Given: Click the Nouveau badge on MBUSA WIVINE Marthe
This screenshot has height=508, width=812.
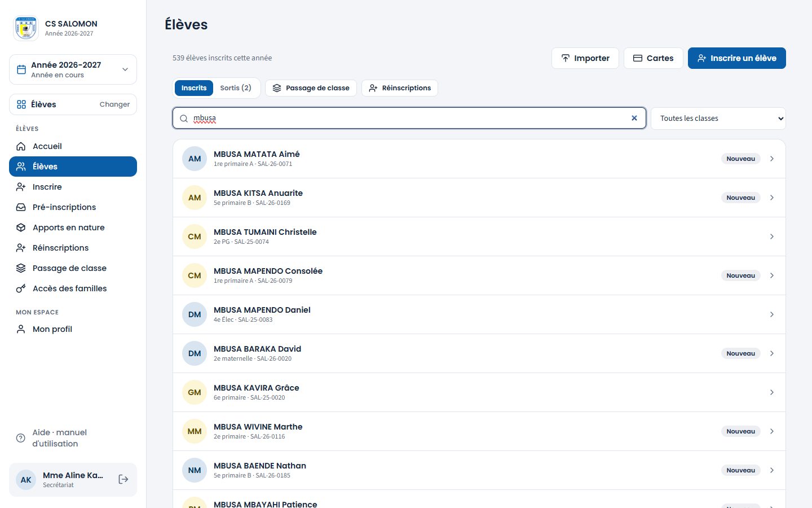Looking at the screenshot, I should coord(740,431).
